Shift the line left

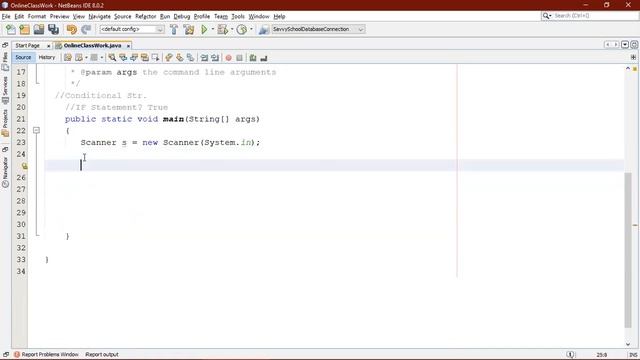pos(204,58)
